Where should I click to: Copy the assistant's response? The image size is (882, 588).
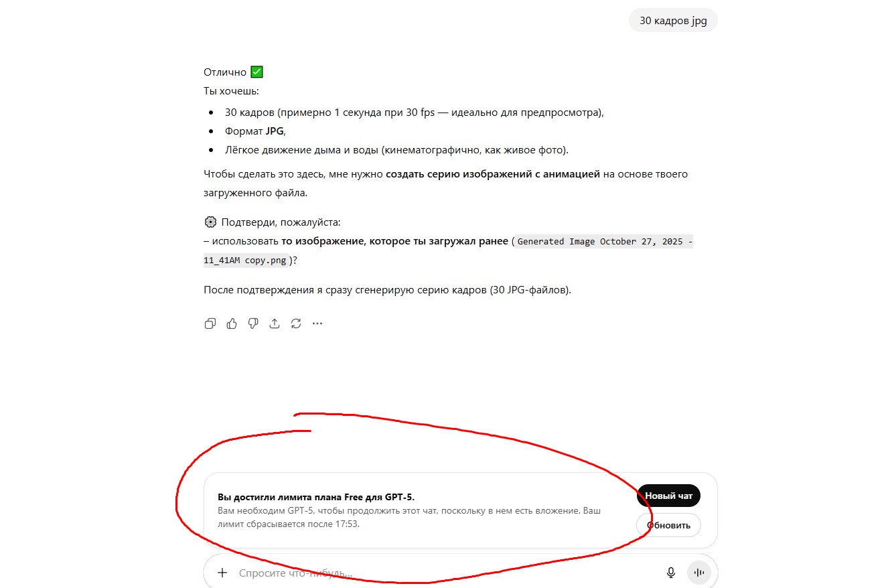[210, 323]
